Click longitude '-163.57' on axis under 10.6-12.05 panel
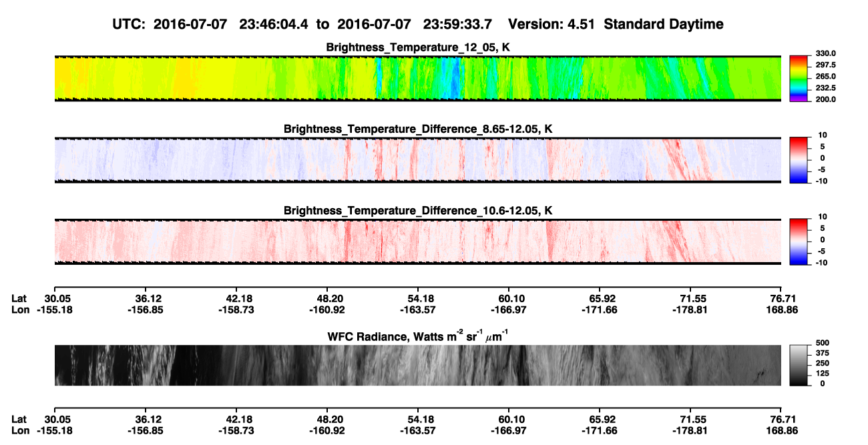This screenshot has height=445, width=868. tap(418, 310)
